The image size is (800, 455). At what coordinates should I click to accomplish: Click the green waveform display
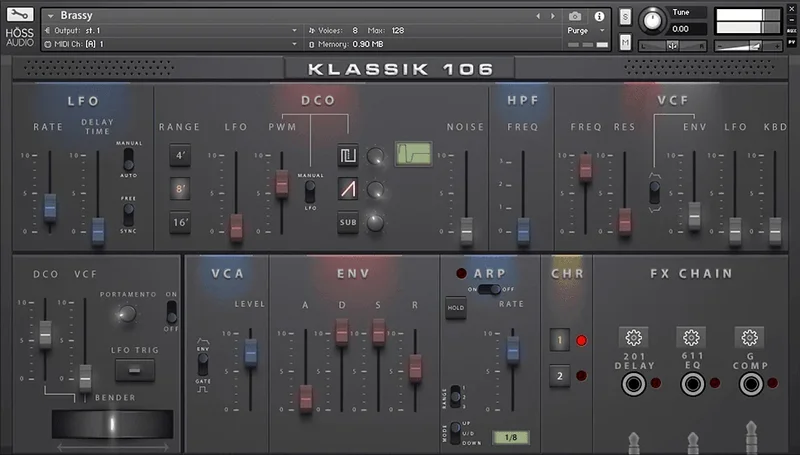tap(413, 154)
